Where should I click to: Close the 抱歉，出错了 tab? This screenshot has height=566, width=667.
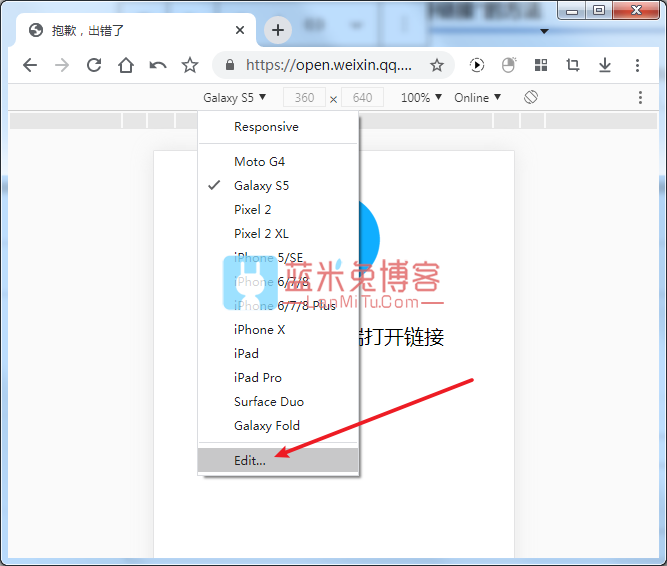coord(240,30)
